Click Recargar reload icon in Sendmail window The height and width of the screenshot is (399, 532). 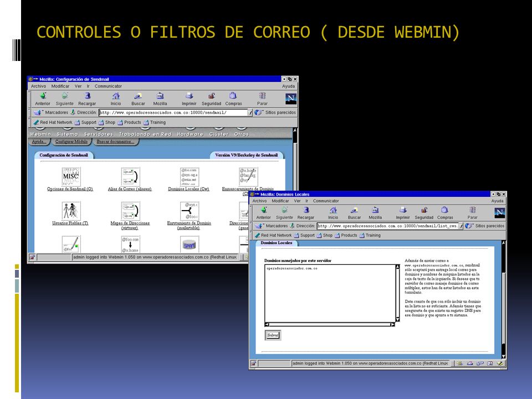87,96
